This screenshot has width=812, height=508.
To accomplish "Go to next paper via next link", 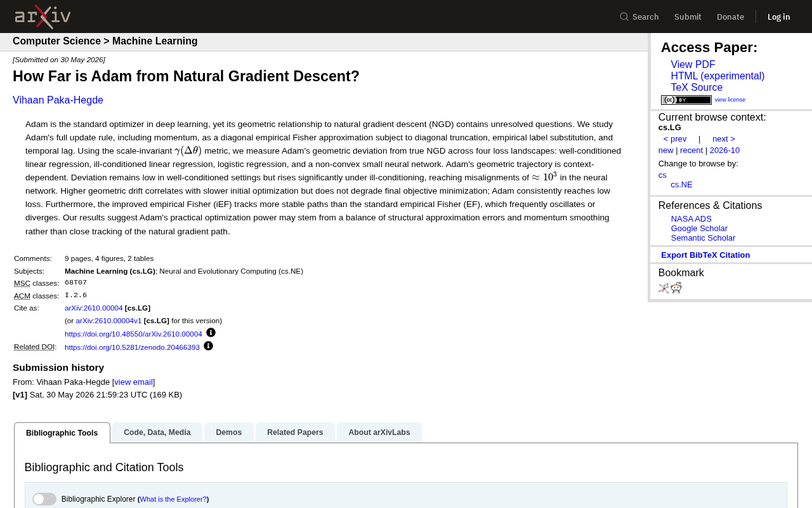I will [x=724, y=139].
